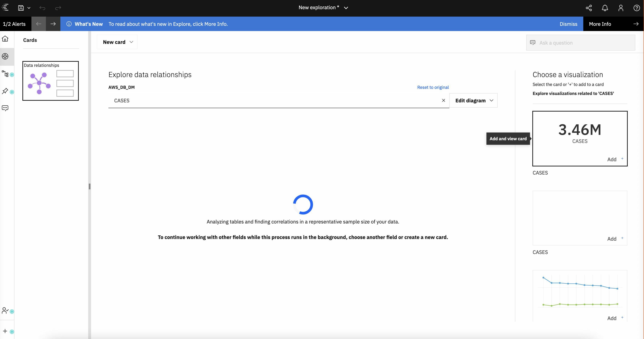Clear the CASES field with X
Viewport: 644px width, 339px height.
[x=443, y=100]
